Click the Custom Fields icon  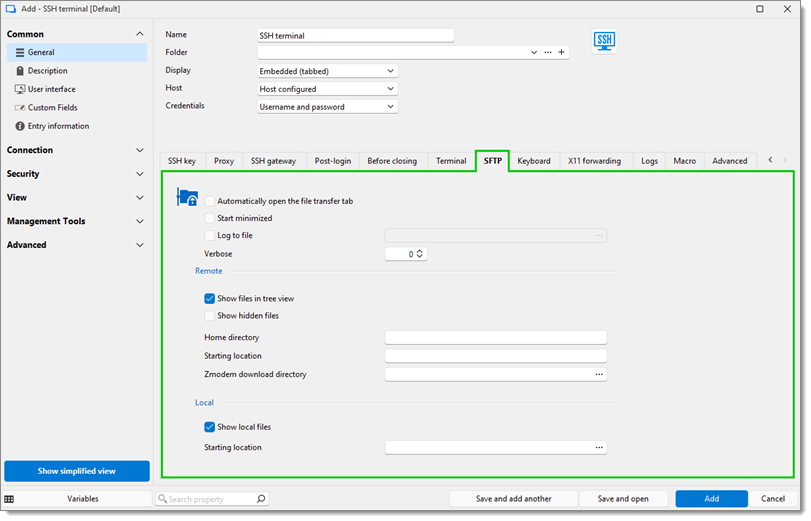(20, 108)
